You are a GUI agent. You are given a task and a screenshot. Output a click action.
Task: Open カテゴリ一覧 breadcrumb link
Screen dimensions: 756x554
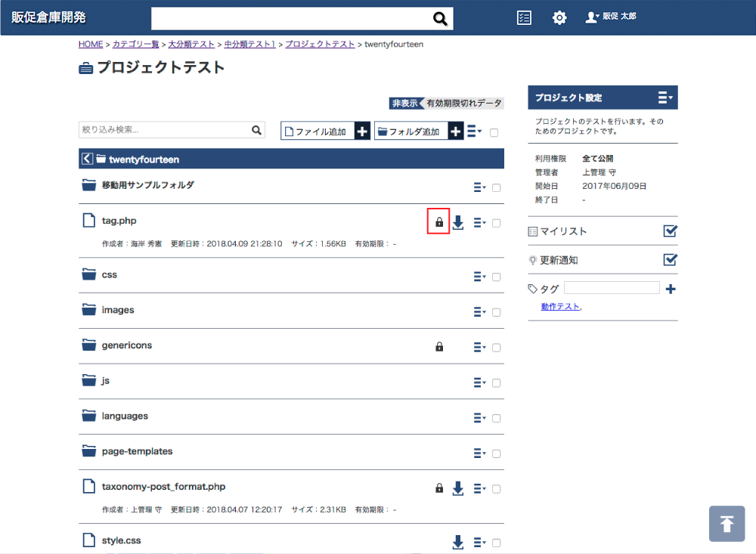135,44
